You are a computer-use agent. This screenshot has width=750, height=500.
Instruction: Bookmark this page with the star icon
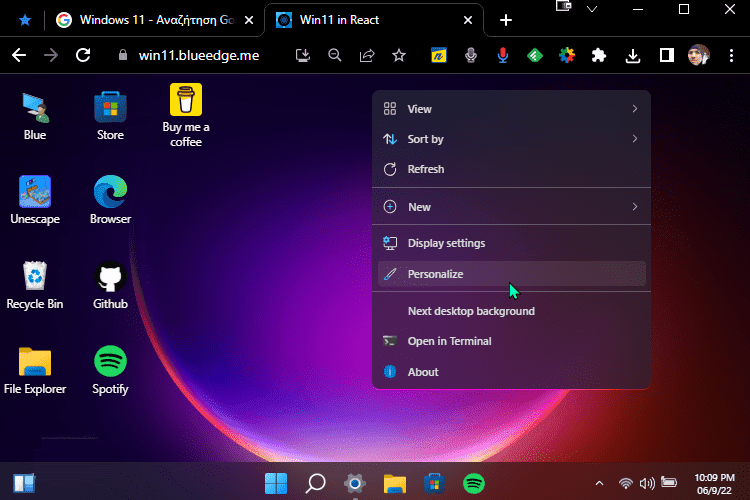[x=399, y=56]
